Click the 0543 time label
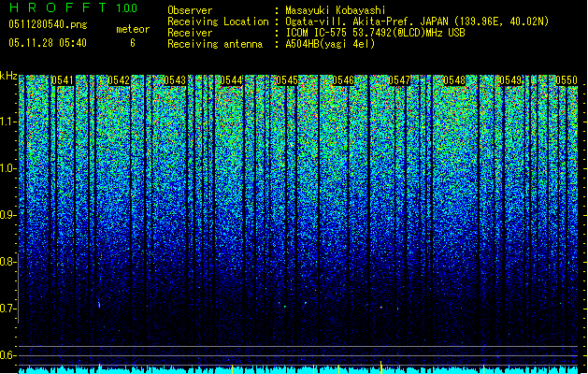 point(175,80)
